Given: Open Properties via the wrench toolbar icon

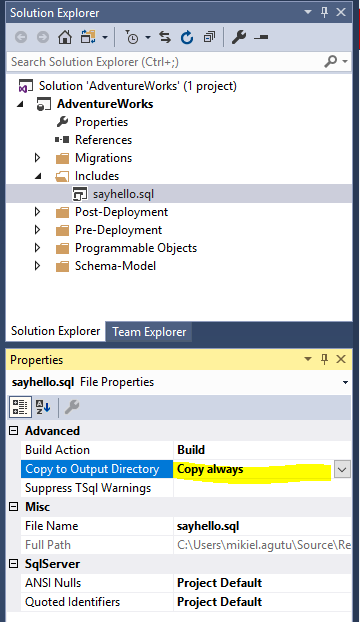Looking at the screenshot, I should 239,37.
